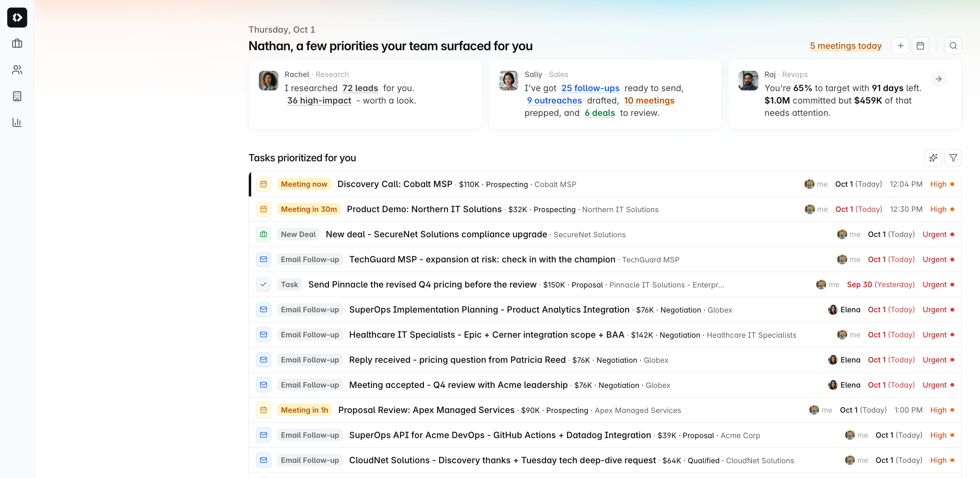Image resolution: width=980 pixels, height=478 pixels.
Task: Click Rachel's avatar in the research card
Action: pos(268,80)
